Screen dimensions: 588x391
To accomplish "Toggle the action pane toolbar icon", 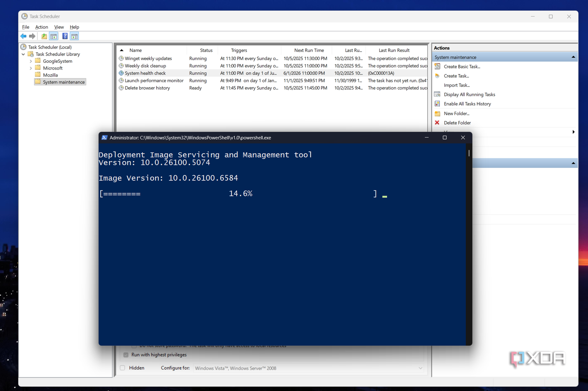I will (x=74, y=36).
